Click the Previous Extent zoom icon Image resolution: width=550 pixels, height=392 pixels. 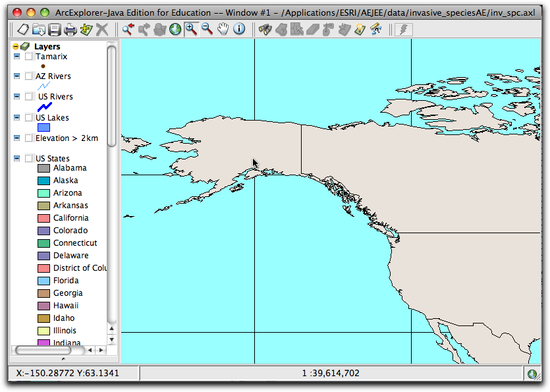click(128, 29)
